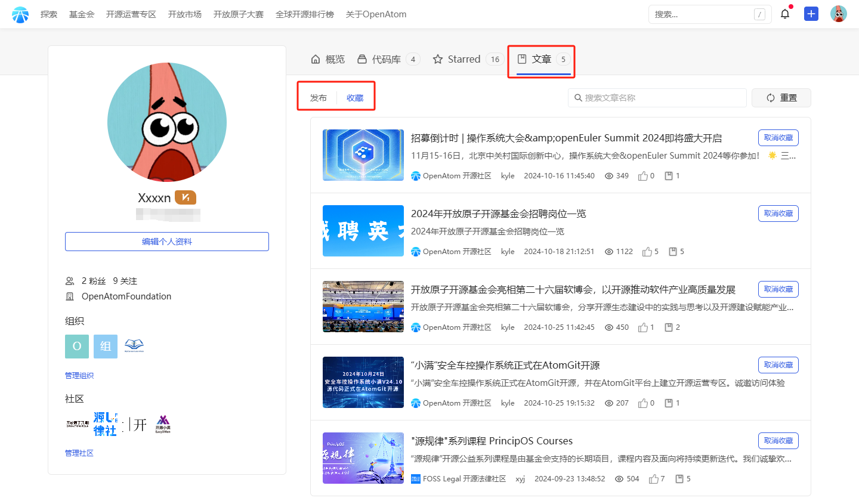Click the like icon on the openEuler Summit article

pyautogui.click(x=642, y=176)
